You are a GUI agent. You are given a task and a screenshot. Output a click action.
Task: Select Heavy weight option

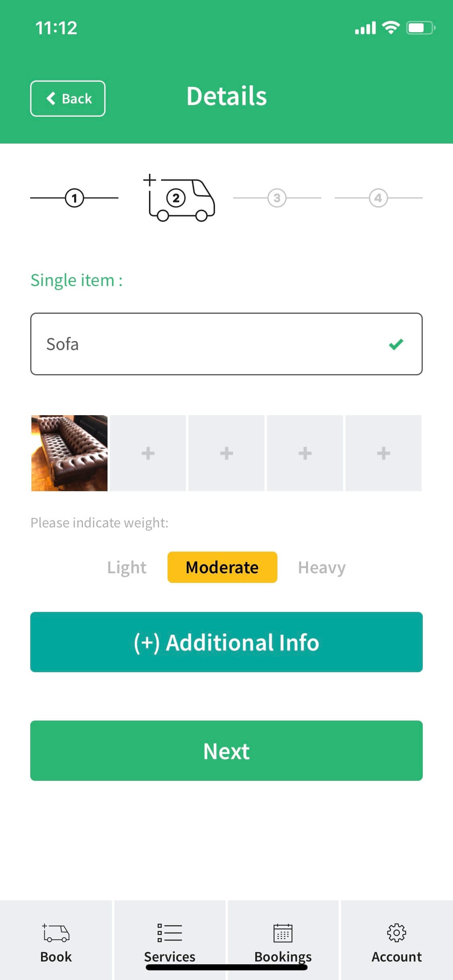[322, 567]
